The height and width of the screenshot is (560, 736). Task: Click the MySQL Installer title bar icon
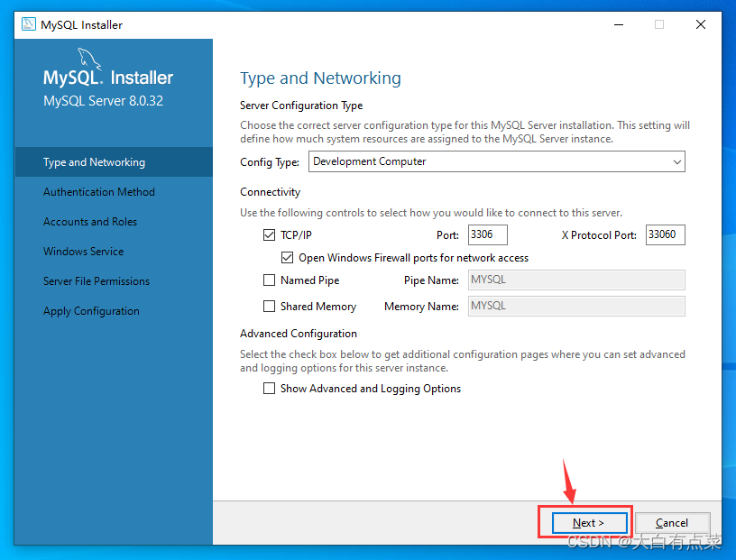[x=29, y=24]
